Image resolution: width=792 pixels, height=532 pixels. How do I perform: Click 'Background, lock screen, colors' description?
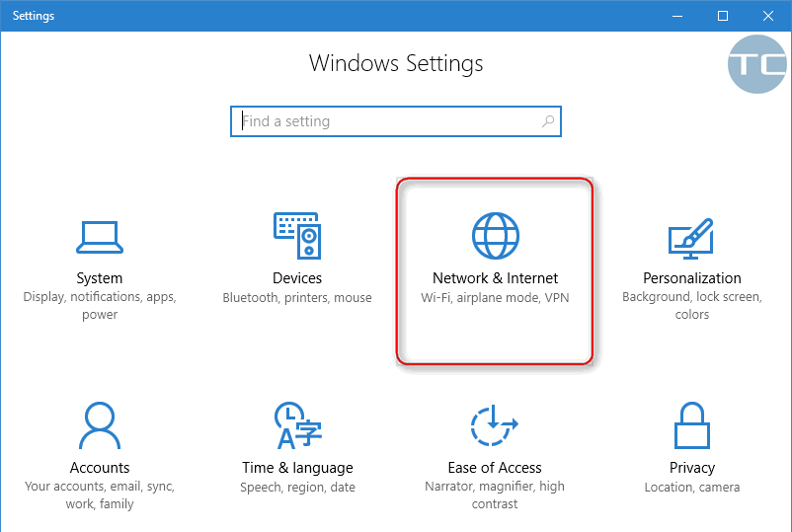692,305
